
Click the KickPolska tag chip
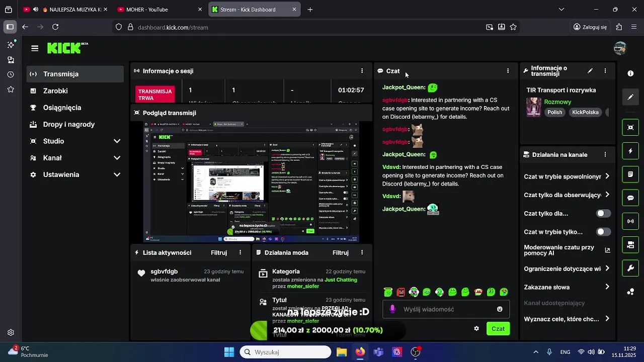pyautogui.click(x=585, y=112)
